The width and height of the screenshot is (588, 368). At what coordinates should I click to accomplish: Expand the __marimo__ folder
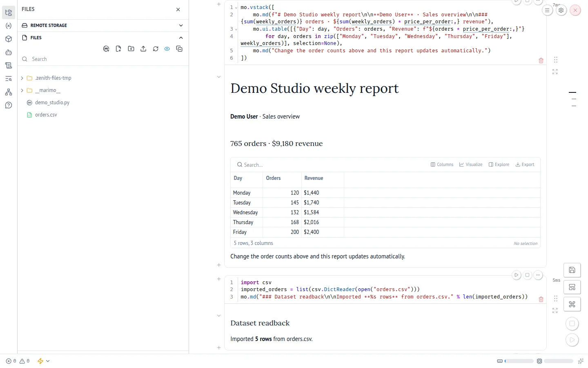(22, 90)
